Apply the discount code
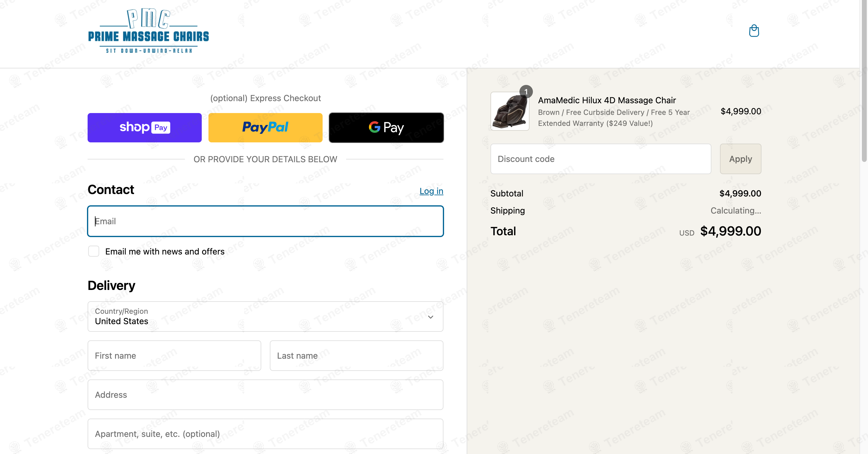The height and width of the screenshot is (454, 868). (x=741, y=159)
